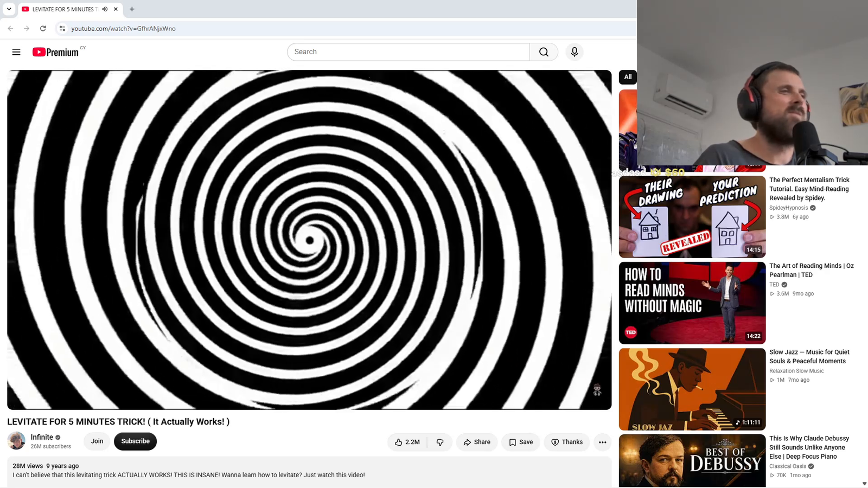Screen dimensions: 868x488
Task: Dislike the video with thumbs down
Action: [x=440, y=442]
